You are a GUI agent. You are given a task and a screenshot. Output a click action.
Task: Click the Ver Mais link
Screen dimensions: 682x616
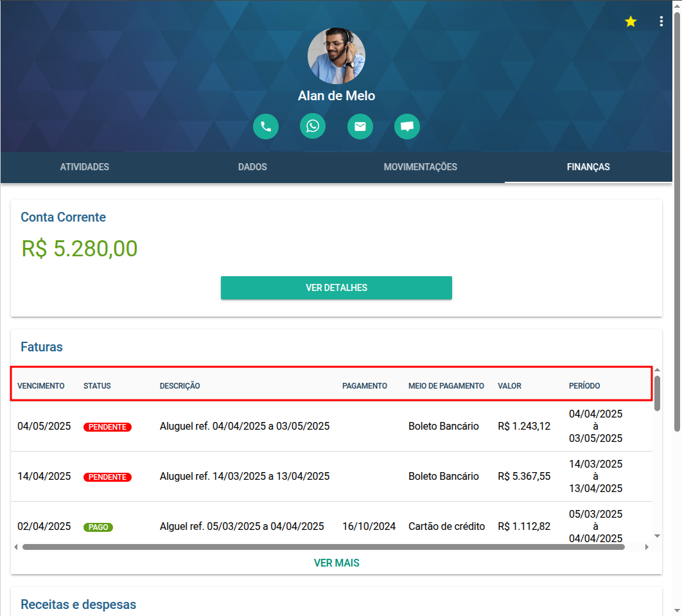(337, 563)
